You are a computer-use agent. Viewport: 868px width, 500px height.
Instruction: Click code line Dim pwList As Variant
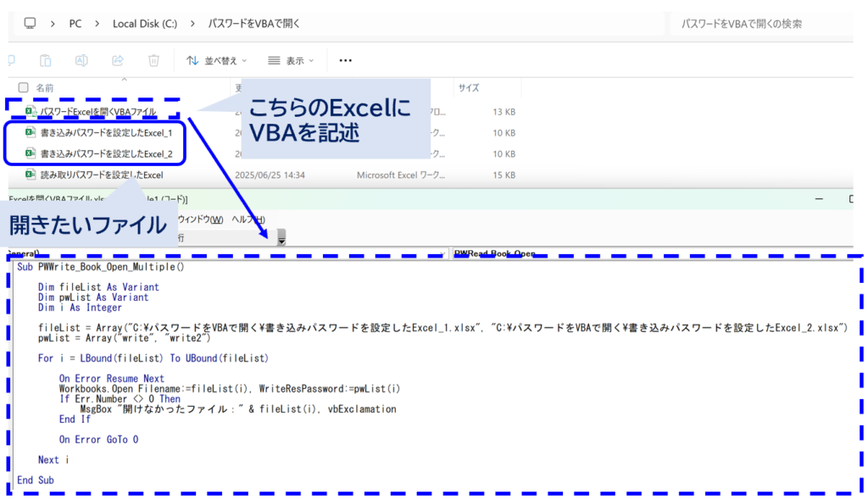point(93,297)
